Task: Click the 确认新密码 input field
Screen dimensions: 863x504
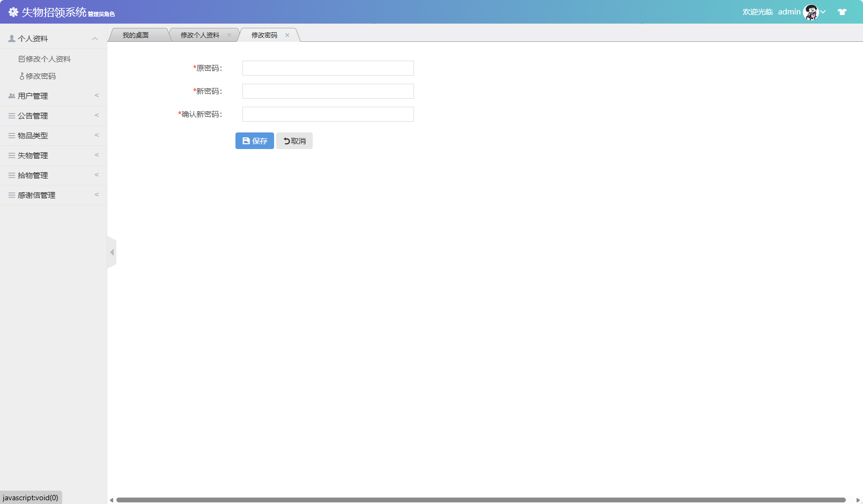Action: point(328,114)
